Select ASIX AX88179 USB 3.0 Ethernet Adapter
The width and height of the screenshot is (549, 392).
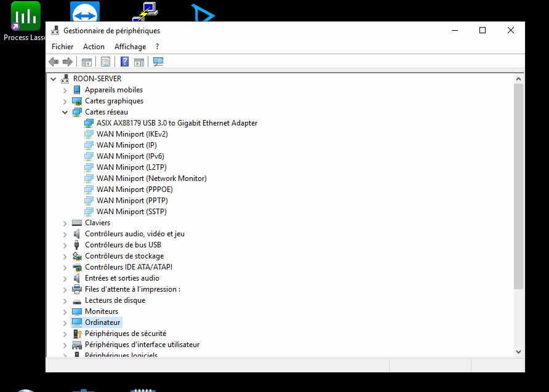(177, 123)
